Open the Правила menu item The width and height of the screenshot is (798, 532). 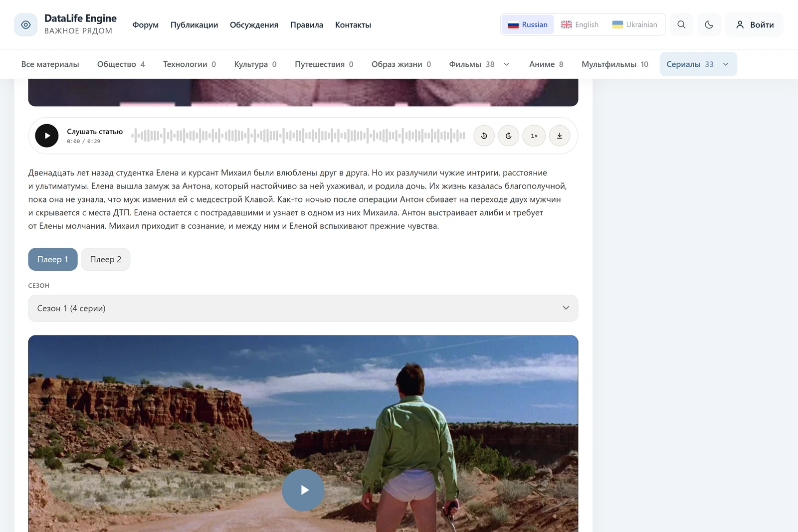click(307, 25)
